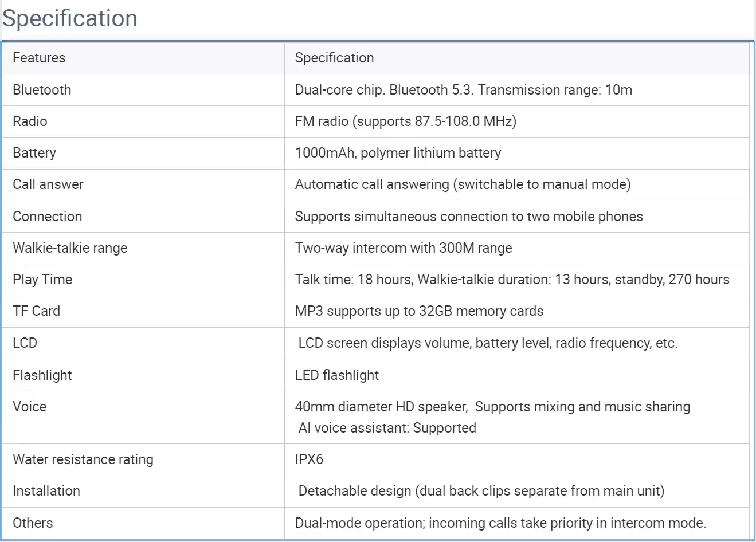
Task: Select the Call answer row label
Action: (x=48, y=184)
